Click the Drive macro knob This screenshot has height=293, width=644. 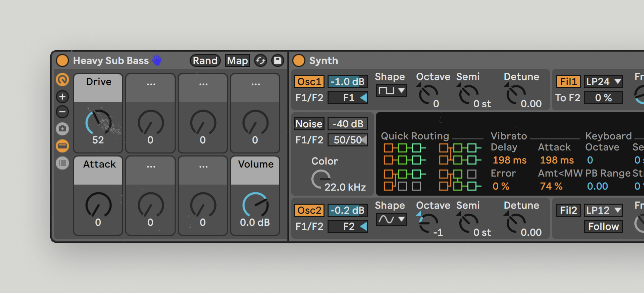98,122
